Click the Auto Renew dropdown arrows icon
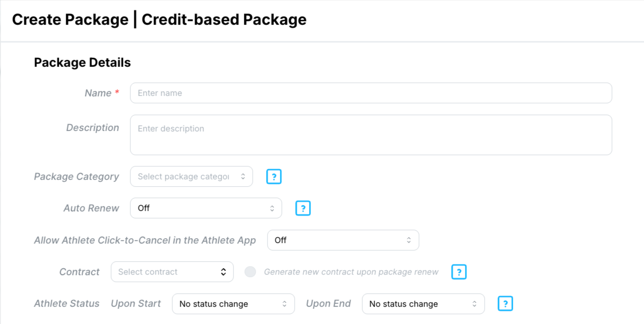644x324 pixels. pos(272,208)
